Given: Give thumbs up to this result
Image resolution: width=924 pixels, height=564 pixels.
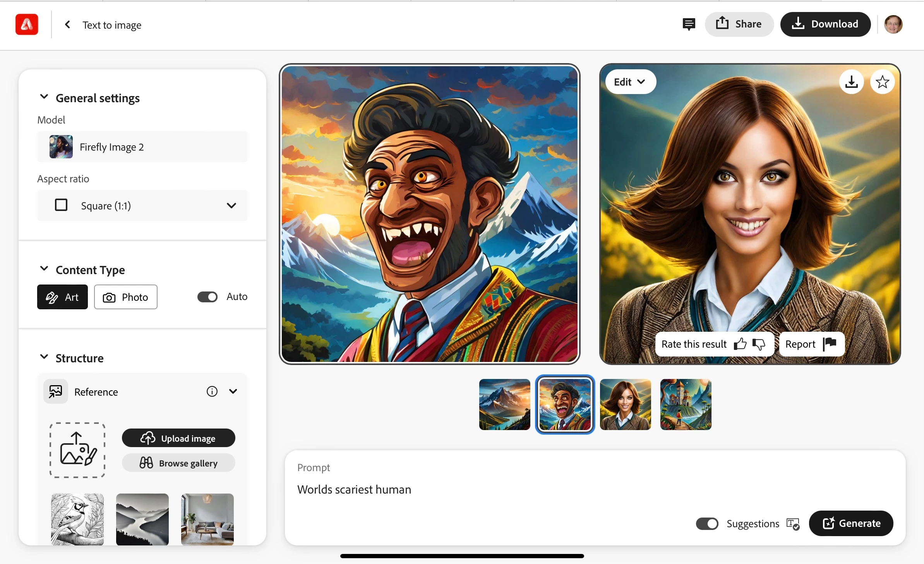Looking at the screenshot, I should [x=740, y=344].
